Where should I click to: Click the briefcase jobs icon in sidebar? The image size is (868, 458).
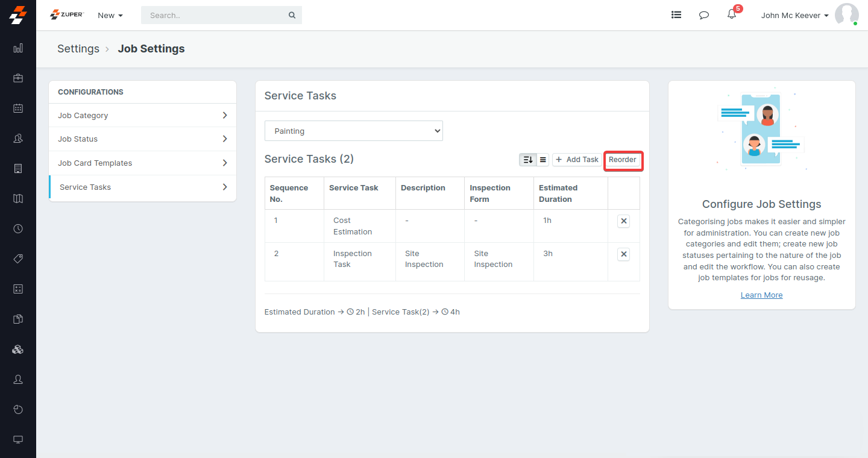(18, 78)
